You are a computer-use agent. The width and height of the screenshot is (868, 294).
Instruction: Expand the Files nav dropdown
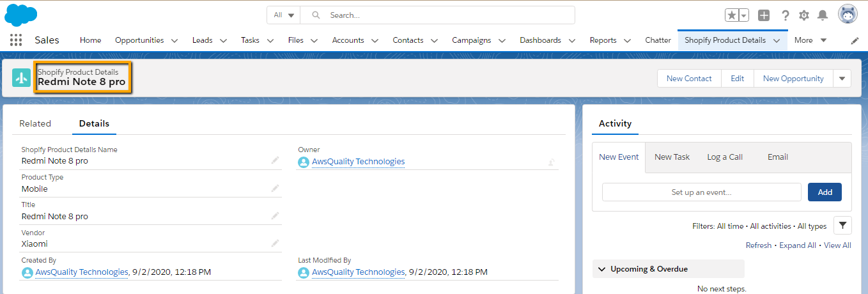click(314, 40)
